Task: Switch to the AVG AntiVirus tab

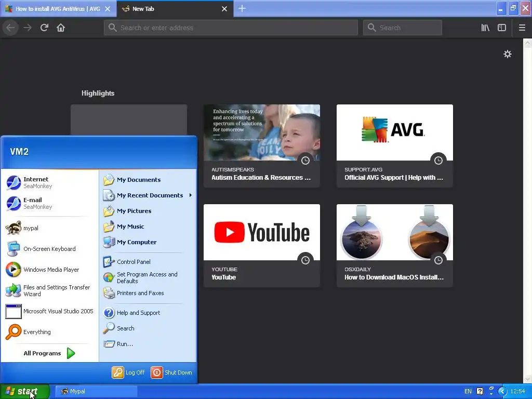Action: [58, 9]
